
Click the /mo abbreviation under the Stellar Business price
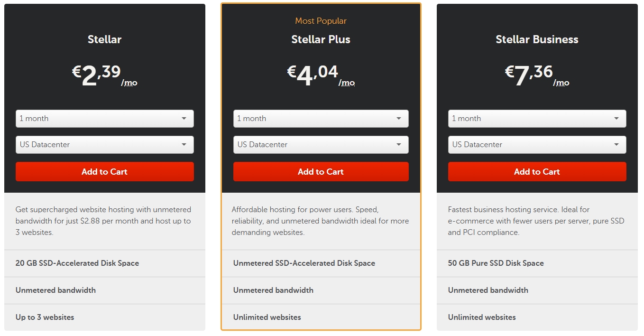[x=561, y=83]
